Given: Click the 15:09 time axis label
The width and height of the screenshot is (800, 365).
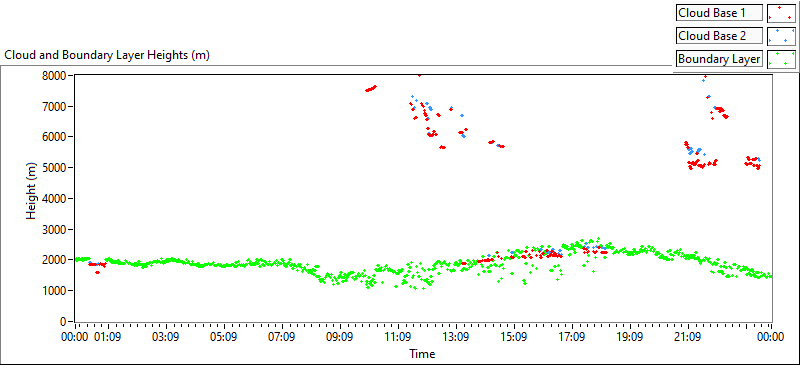Looking at the screenshot, I should pyautogui.click(x=514, y=337).
